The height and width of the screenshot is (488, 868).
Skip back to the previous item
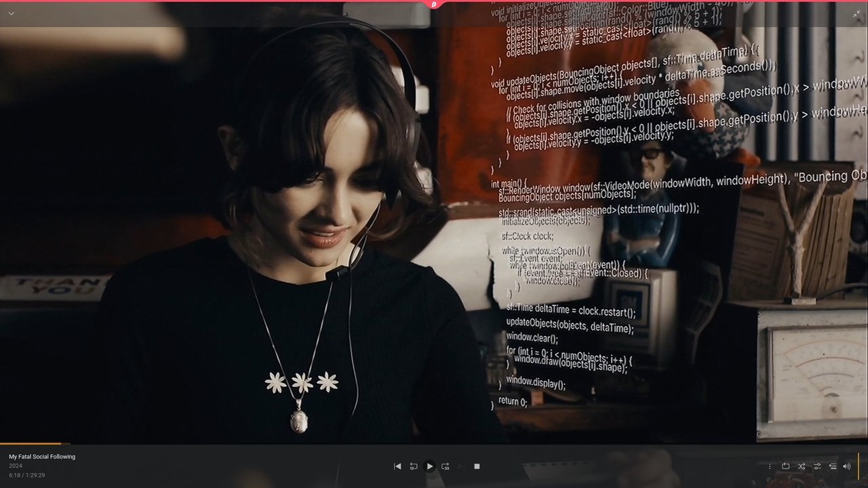(397, 466)
